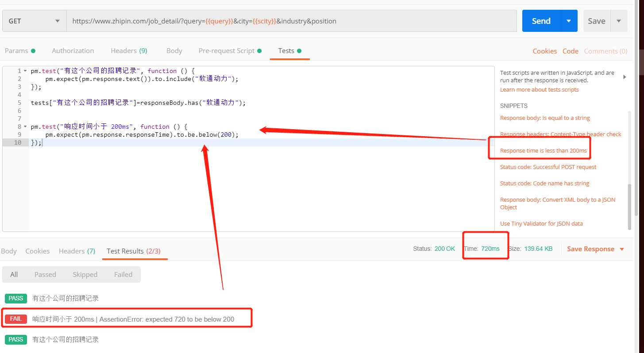644x353 pixels.
Task: Click the 200 OK status value
Action: (444, 249)
